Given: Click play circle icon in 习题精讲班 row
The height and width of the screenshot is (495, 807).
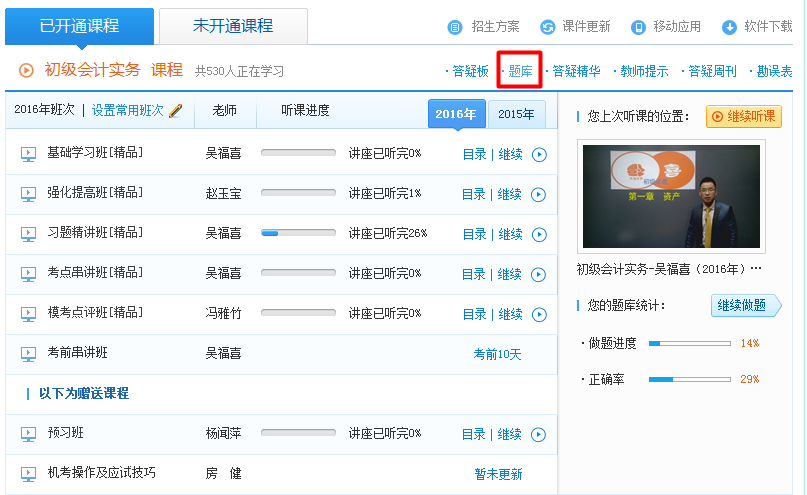Looking at the screenshot, I should coord(539,235).
